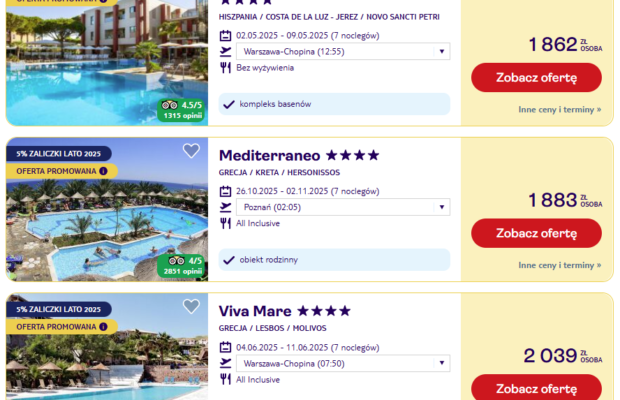Open TripAdvisor 4.5/5 rating badge with 1315 reviews
Image resolution: width=620 pixels, height=400 pixels.
[x=181, y=110]
